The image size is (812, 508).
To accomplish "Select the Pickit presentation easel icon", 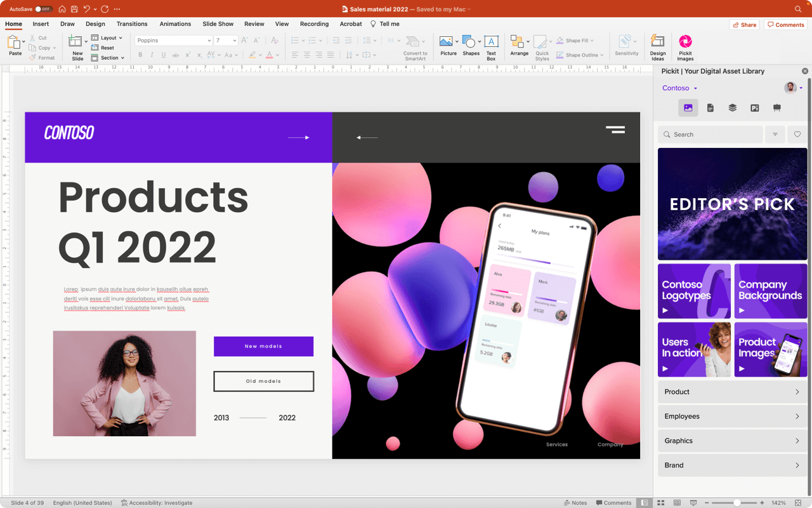I will click(777, 108).
